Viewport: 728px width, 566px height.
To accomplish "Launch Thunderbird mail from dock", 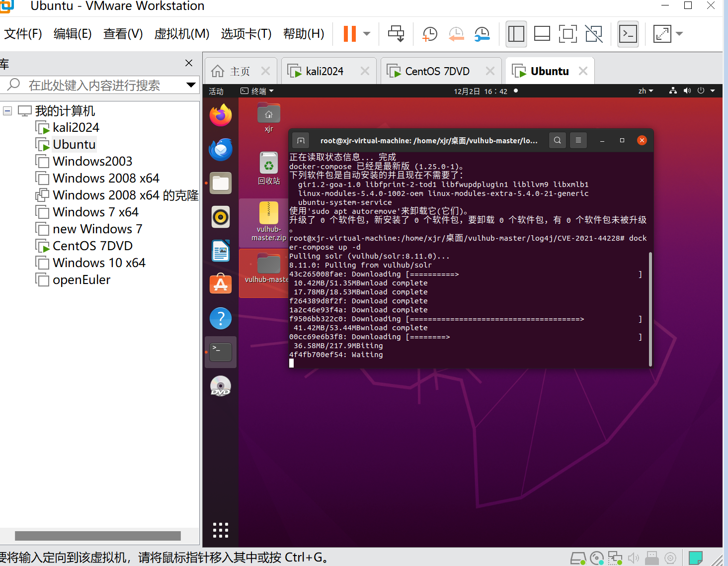I will (221, 149).
